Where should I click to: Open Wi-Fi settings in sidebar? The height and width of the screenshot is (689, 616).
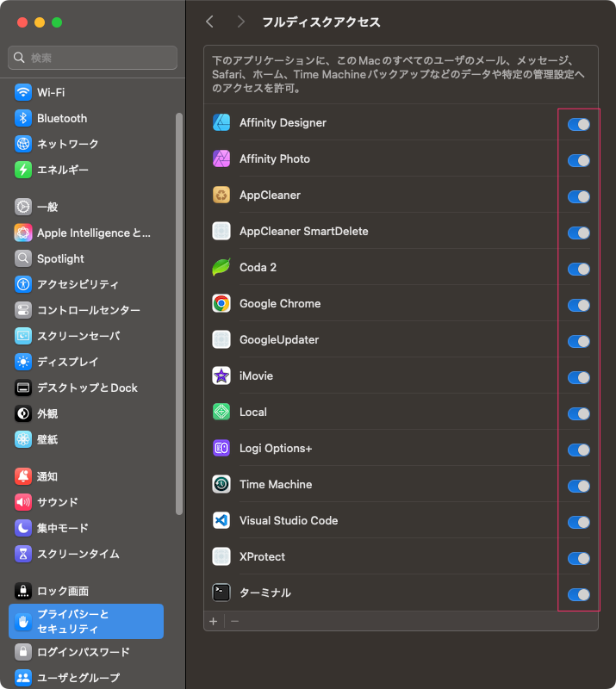tap(51, 92)
